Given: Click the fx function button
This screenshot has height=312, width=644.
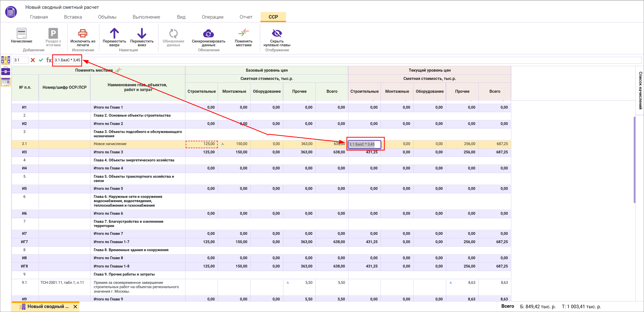Looking at the screenshot, I should pyautogui.click(x=49, y=60).
